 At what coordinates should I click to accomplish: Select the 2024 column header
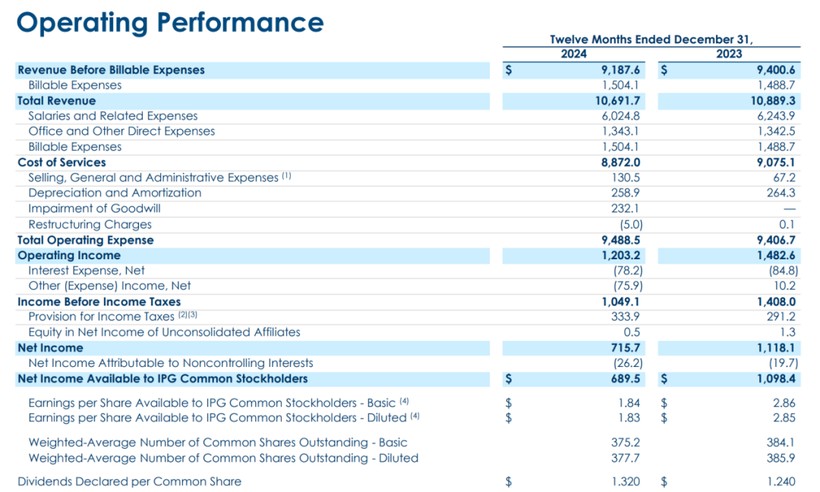(x=574, y=54)
